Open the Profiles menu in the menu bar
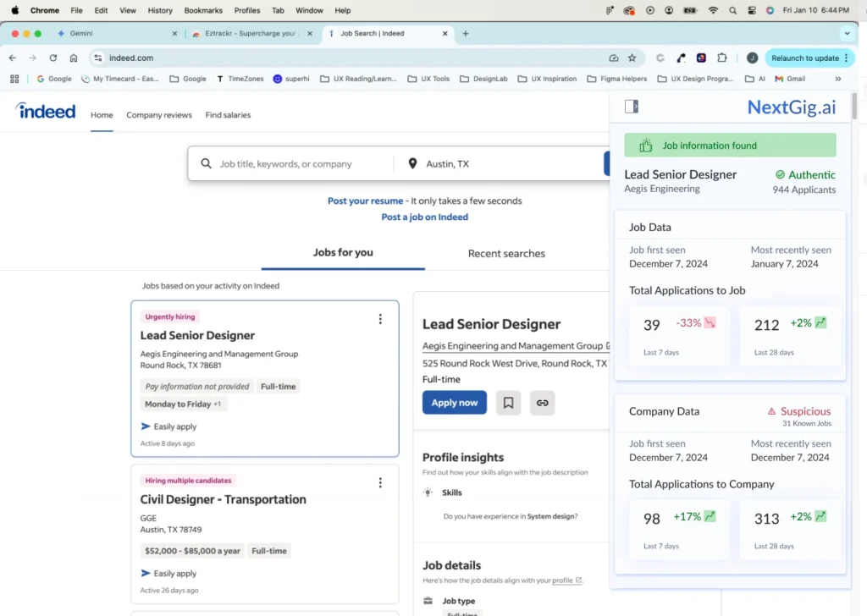867x616 pixels. tap(246, 10)
